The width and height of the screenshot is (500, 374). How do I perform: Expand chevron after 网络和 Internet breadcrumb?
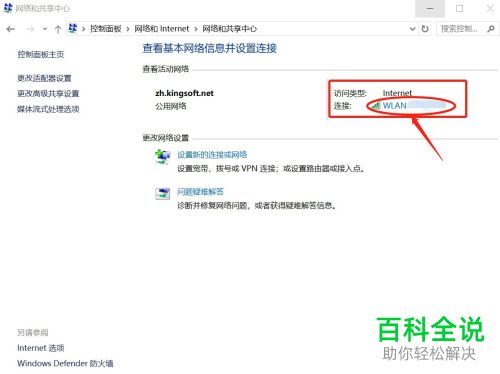pyautogui.click(x=196, y=29)
